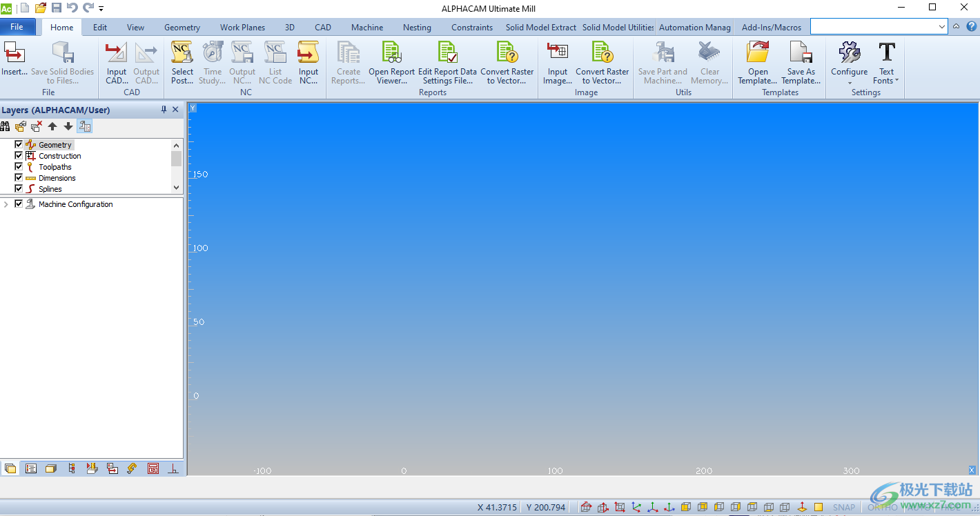The image size is (980, 516).
Task: Toggle the Layers panel pin
Action: (164, 110)
